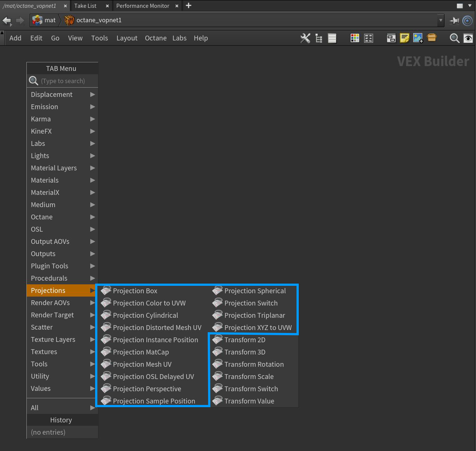Click the magnifying glass find icon in toolbar
The image size is (476, 451).
pyautogui.click(x=454, y=38)
